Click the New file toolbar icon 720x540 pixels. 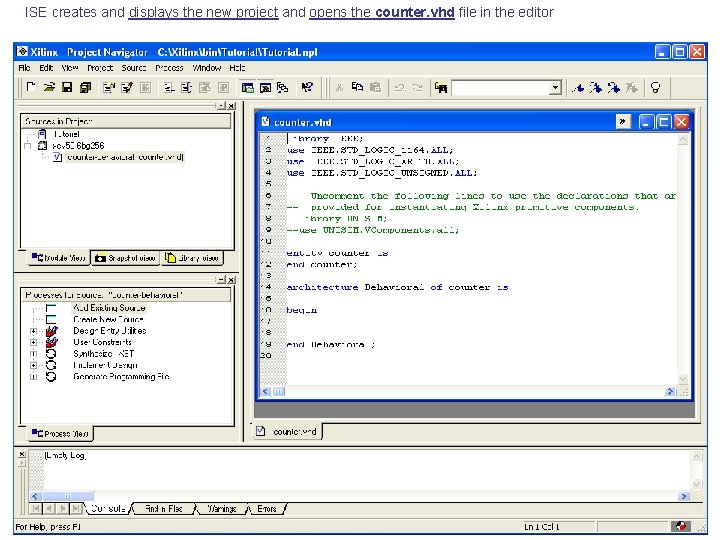pyautogui.click(x=31, y=87)
